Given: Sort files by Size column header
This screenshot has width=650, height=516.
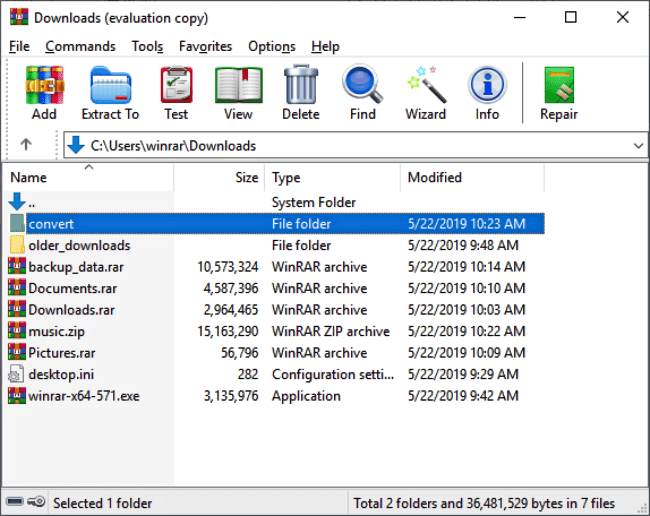Looking at the screenshot, I should [219, 177].
